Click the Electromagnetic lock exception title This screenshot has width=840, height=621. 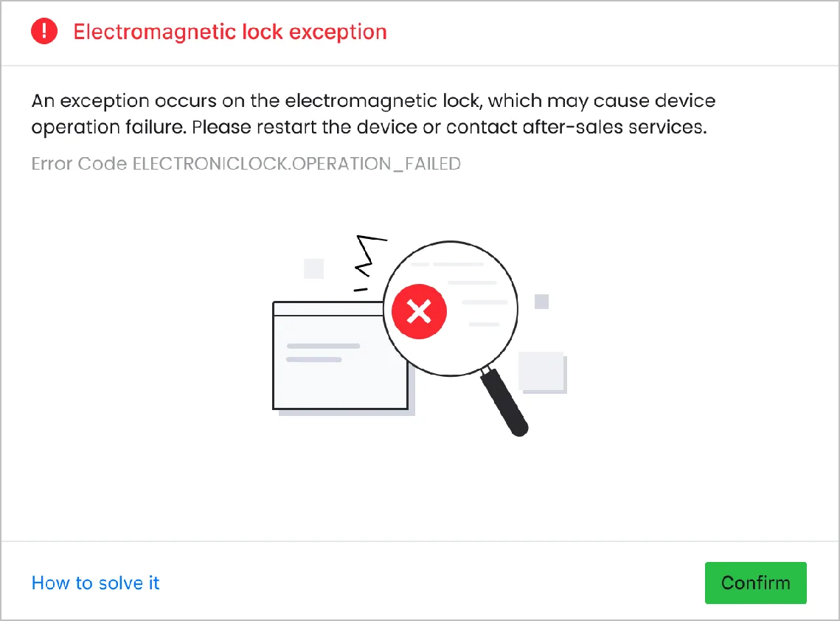pos(230,32)
